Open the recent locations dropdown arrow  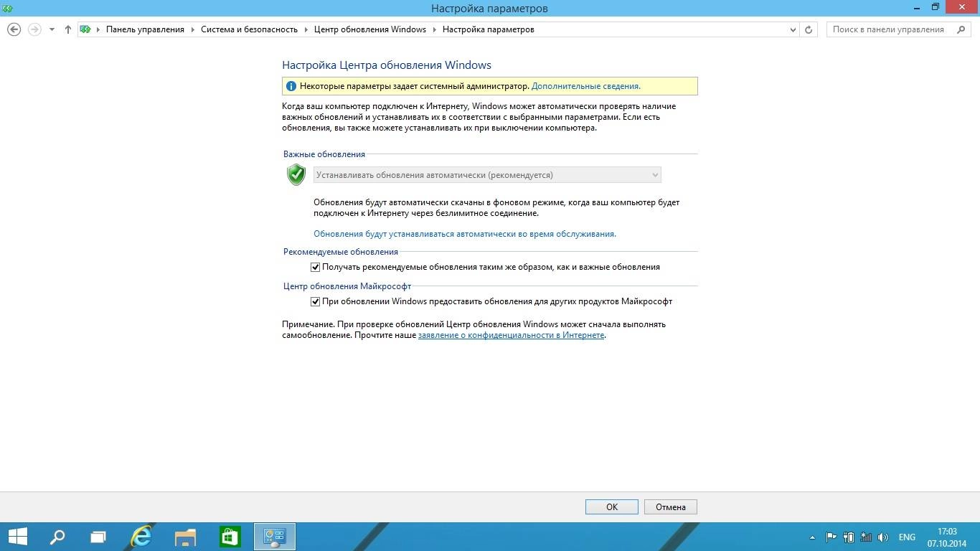coord(52,29)
